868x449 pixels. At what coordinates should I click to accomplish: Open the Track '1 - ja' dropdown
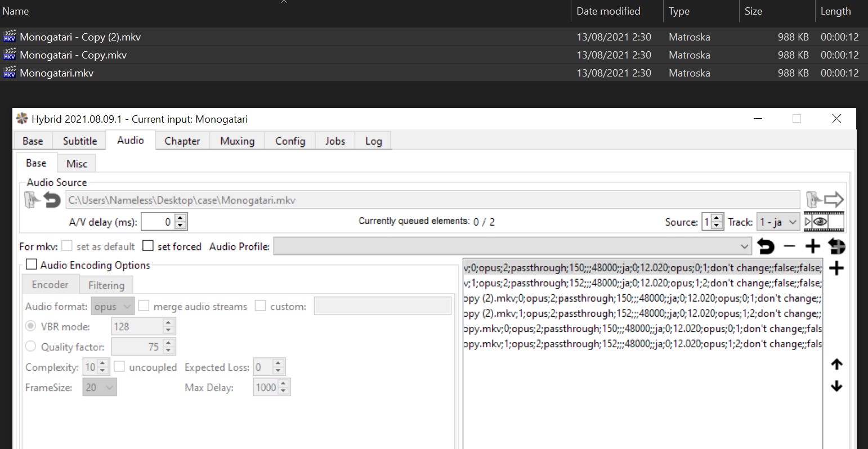pos(778,222)
